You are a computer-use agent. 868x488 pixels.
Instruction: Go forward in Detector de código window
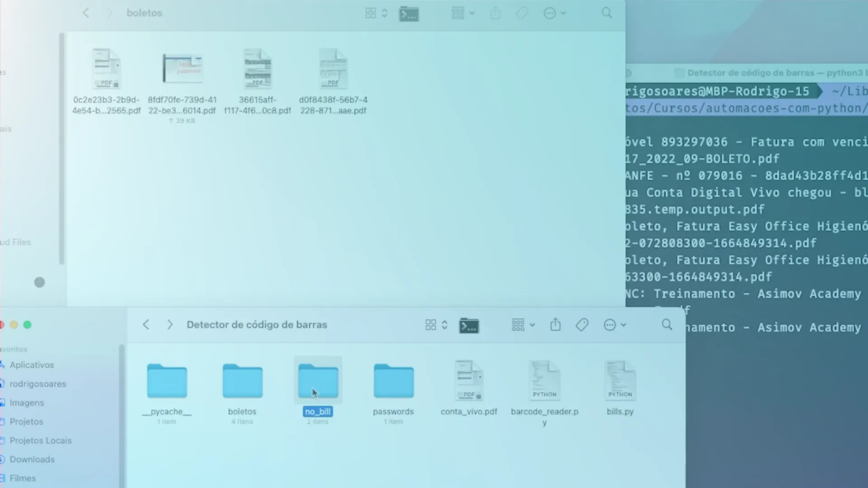(170, 324)
